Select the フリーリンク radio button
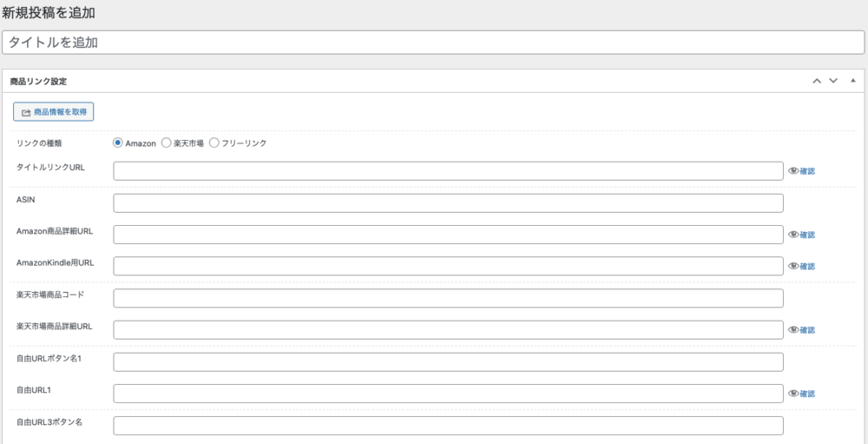The width and height of the screenshot is (868, 444). click(x=214, y=143)
